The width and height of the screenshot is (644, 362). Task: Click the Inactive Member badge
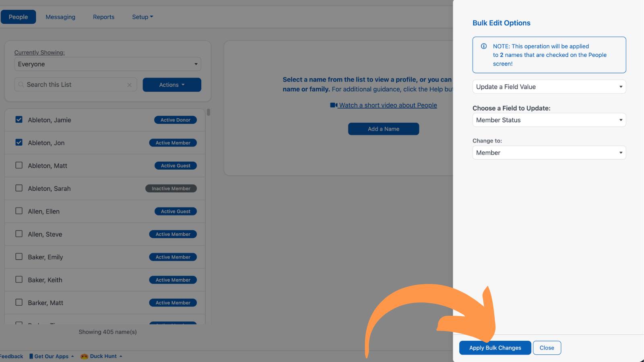171,188
